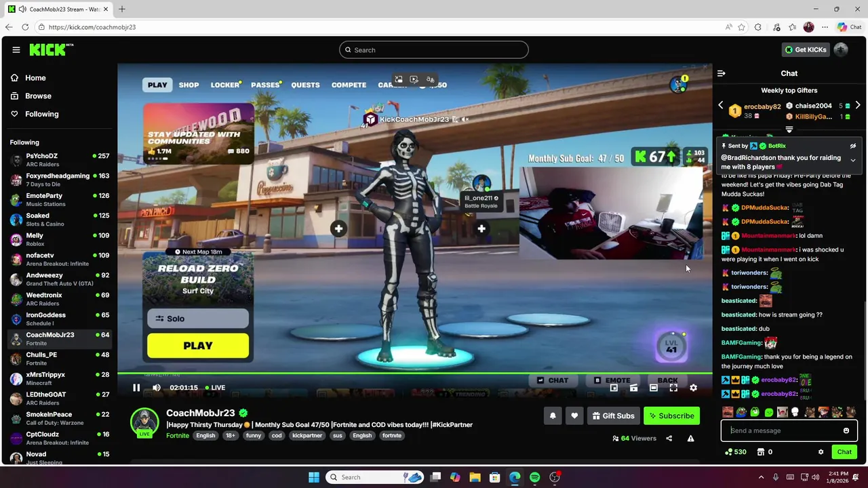
Task: Open new browser tab plus button
Action: (x=122, y=9)
